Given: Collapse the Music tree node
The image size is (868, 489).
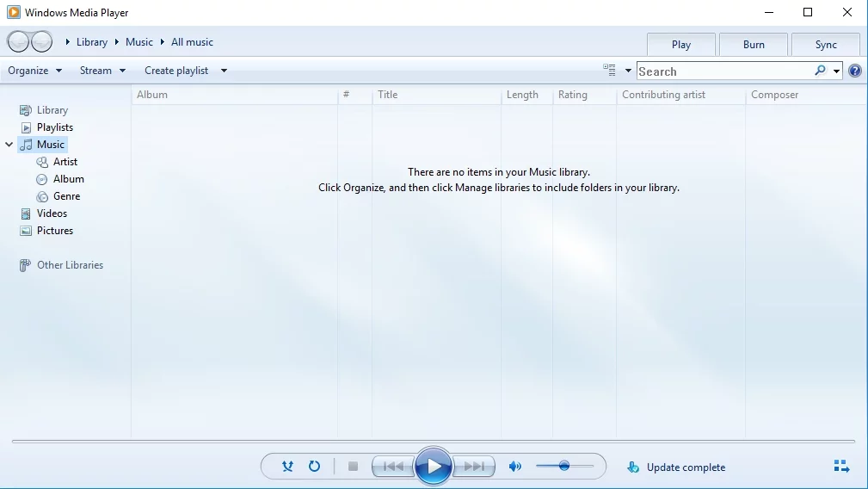Looking at the screenshot, I should pyautogui.click(x=9, y=145).
